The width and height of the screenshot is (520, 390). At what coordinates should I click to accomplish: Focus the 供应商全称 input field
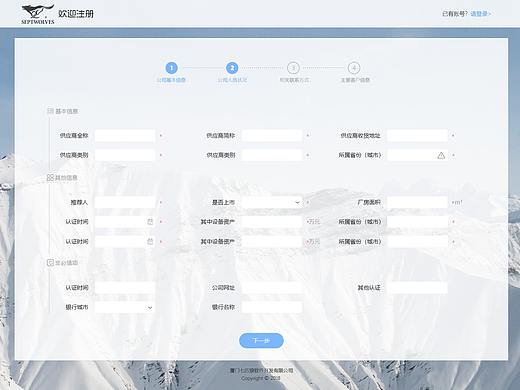click(x=125, y=136)
